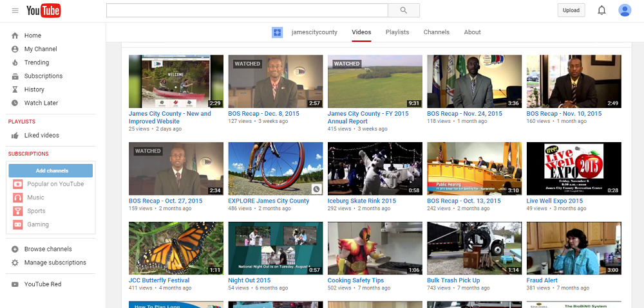Viewport: 644px width, 308px height.
Task: Click the YouTube logo
Action: pyautogui.click(x=44, y=10)
